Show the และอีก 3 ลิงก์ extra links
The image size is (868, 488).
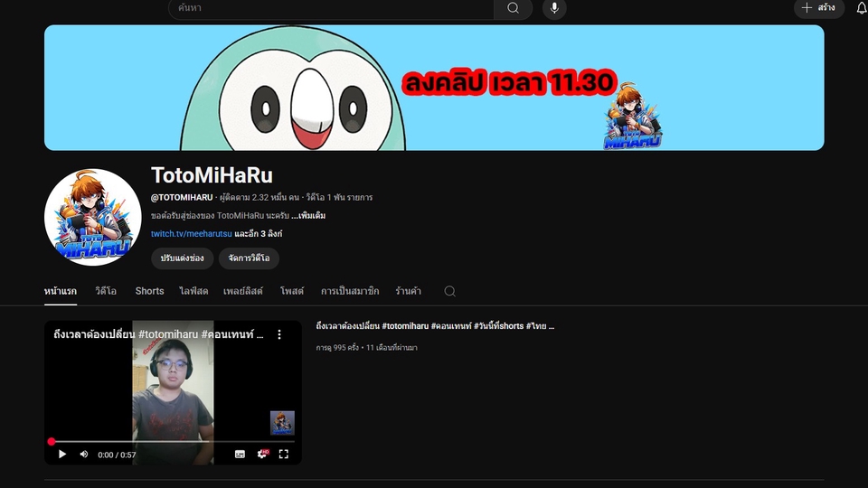tap(258, 234)
